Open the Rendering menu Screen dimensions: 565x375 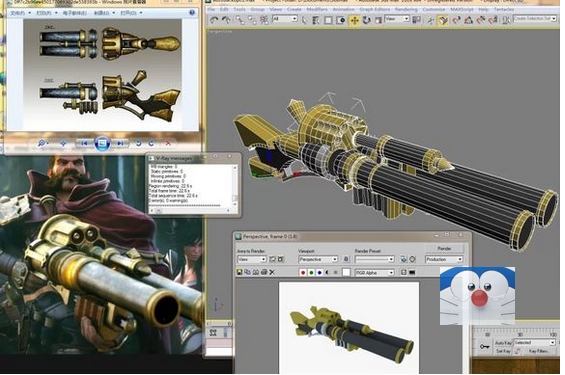(x=406, y=9)
